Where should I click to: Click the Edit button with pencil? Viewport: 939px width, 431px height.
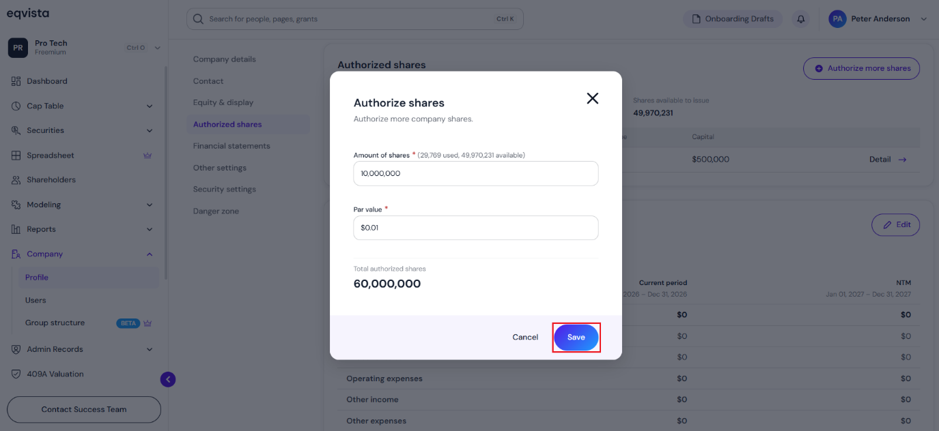pyautogui.click(x=895, y=225)
